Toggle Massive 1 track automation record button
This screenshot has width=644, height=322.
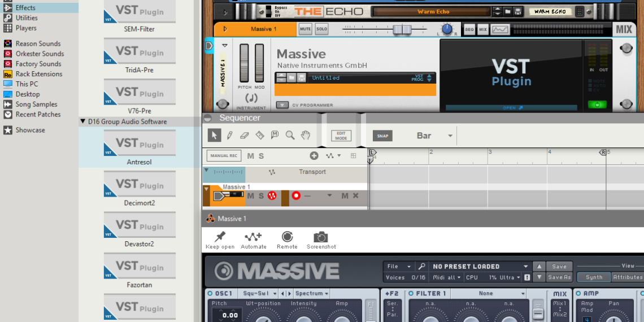click(x=272, y=196)
